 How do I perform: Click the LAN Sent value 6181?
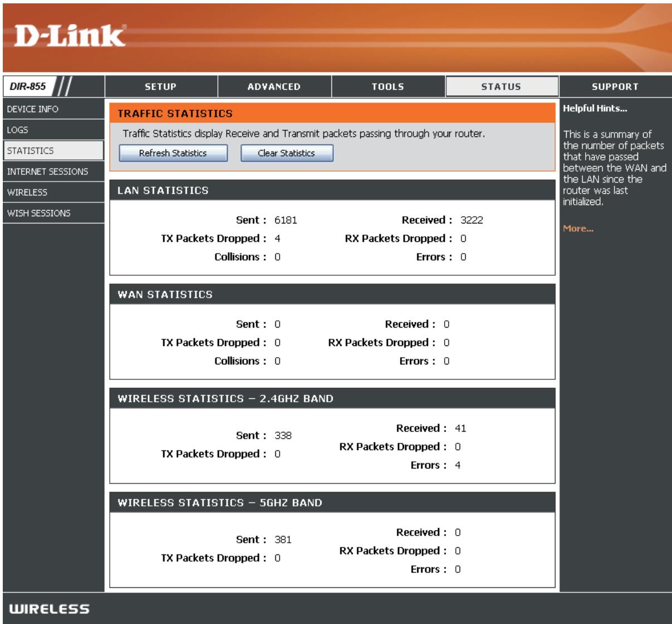[x=286, y=220]
